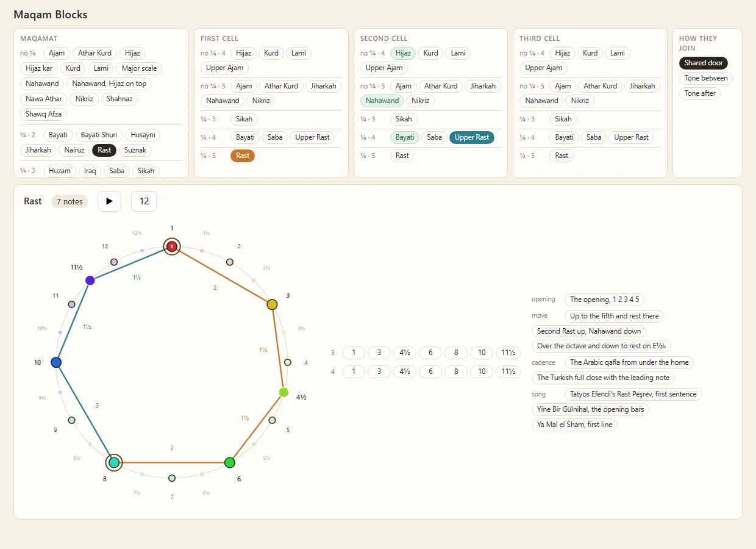The image size is (756, 549).
Task: Play Up to the fifth and rest there
Action: pos(615,316)
